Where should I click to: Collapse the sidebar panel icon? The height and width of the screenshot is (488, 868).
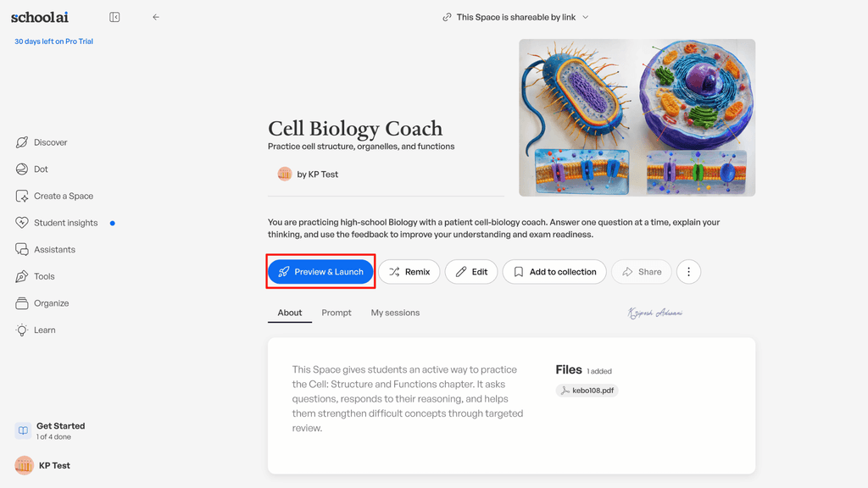click(114, 17)
